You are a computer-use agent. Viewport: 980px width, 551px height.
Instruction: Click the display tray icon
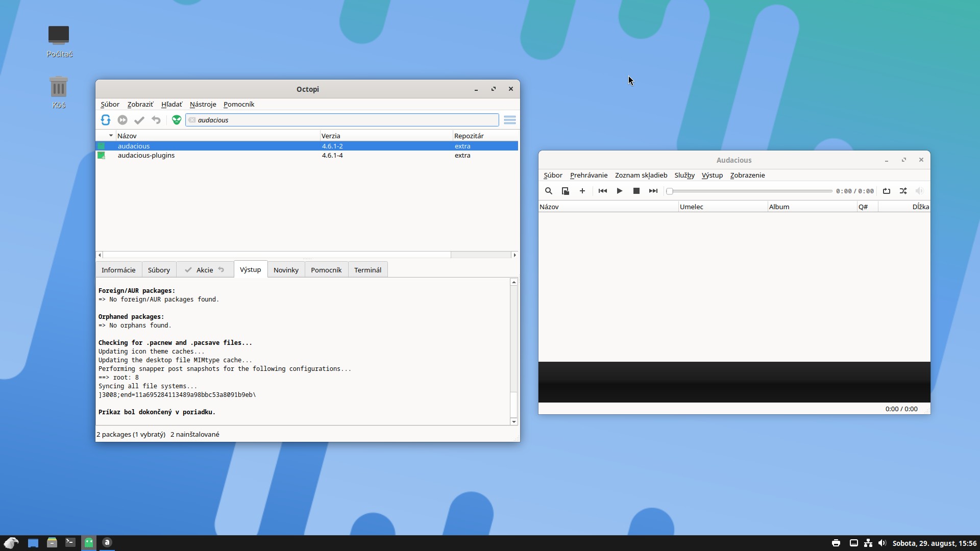tap(853, 543)
